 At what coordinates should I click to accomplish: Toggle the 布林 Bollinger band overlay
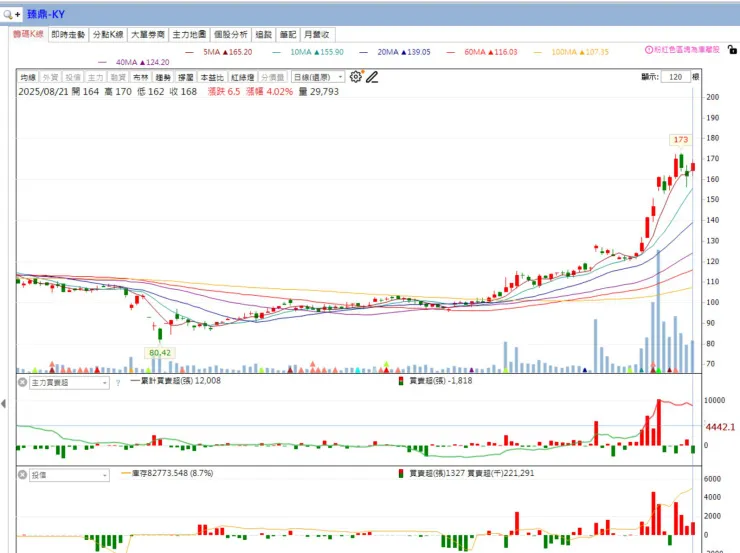(141, 77)
